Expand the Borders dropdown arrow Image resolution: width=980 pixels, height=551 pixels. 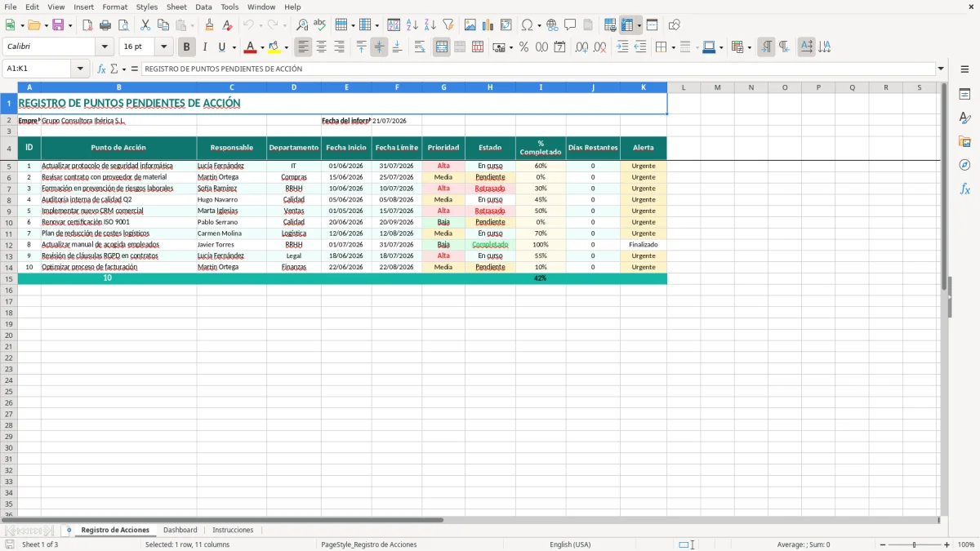tap(673, 47)
